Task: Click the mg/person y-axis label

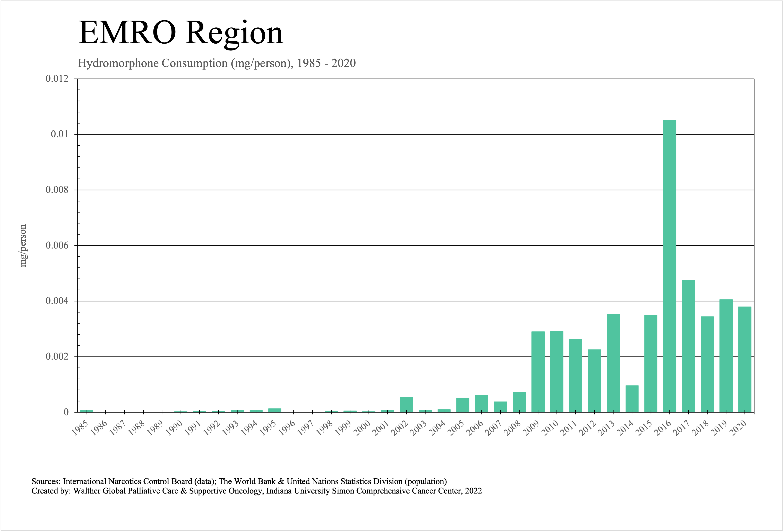Action: point(23,246)
